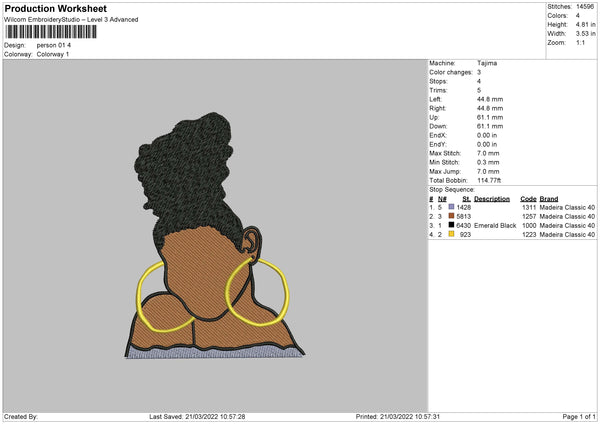Click the Page 1 of 1 footer text
Viewport: 600px width, 424px height.
click(579, 416)
